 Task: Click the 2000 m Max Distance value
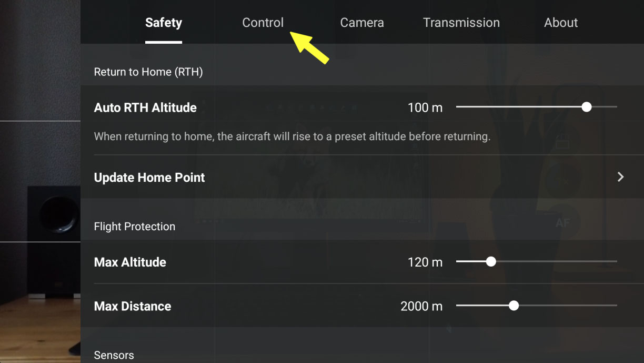[x=421, y=306]
